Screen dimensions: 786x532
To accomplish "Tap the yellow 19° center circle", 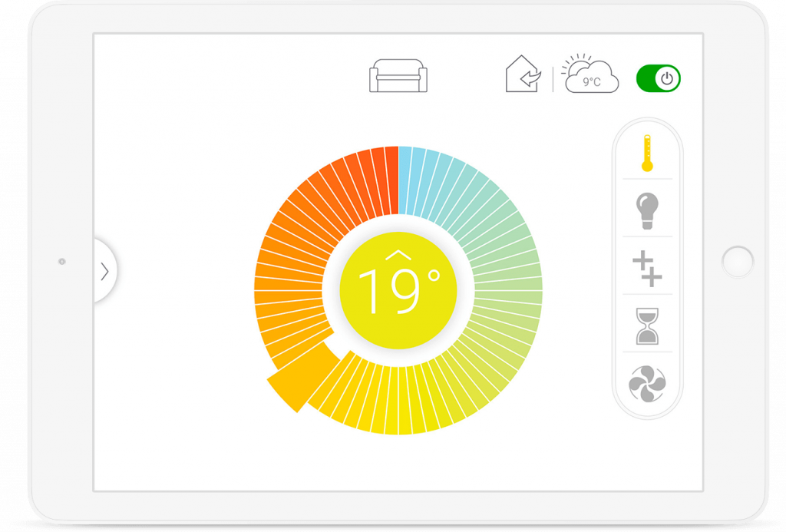I will (398, 290).
